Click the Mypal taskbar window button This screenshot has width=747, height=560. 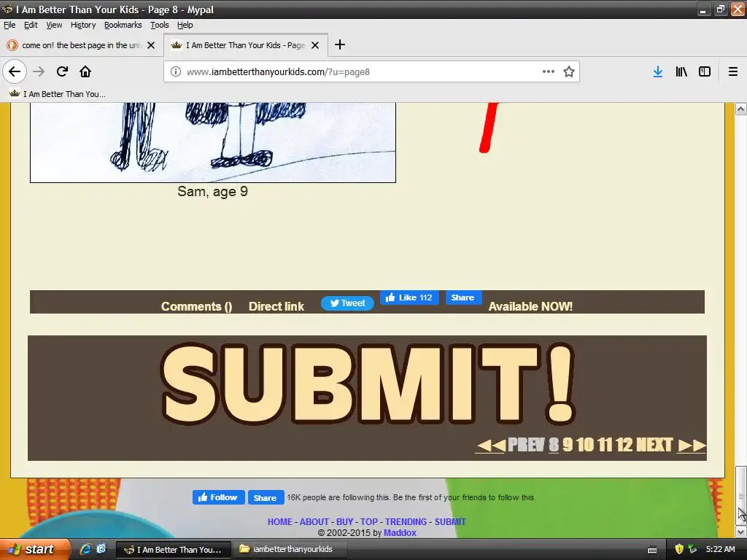coord(174,549)
